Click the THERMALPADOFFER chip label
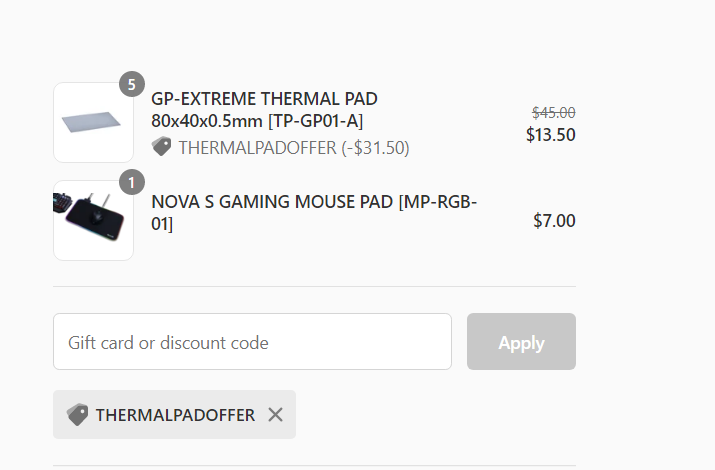The image size is (715, 470). coord(175,415)
